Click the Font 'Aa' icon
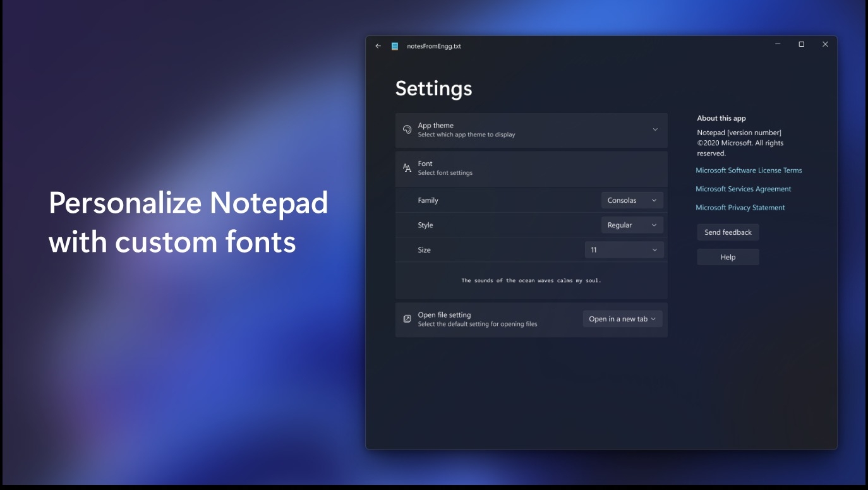Viewport: 868px width, 490px height. [408, 168]
